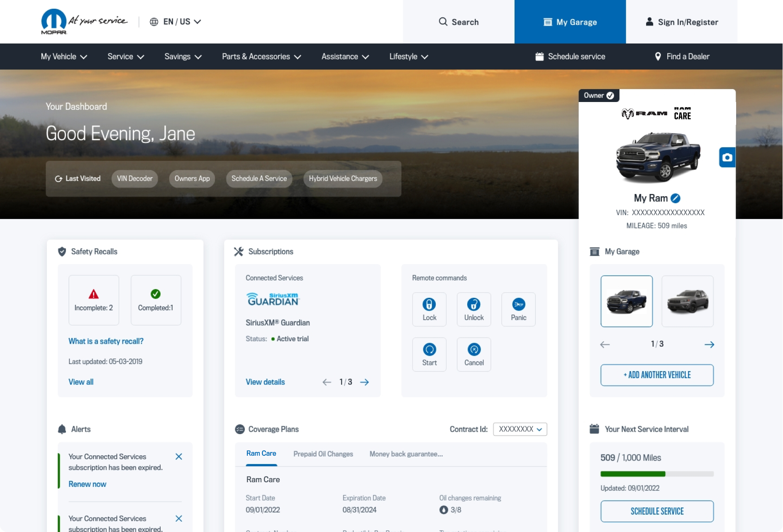Click the edit pencil next to My Ram
Image resolution: width=783 pixels, height=532 pixels.
click(x=676, y=198)
